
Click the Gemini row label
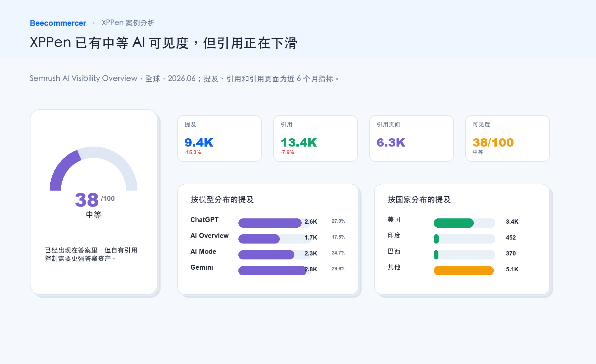(202, 267)
